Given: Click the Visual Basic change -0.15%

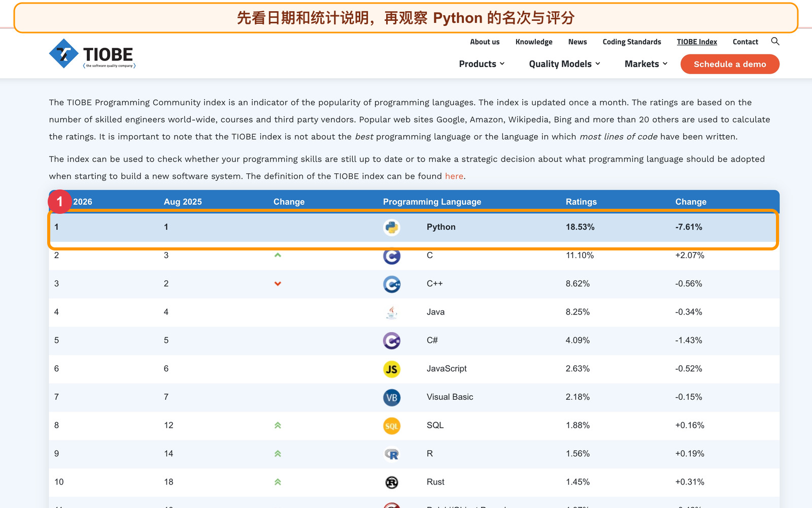Looking at the screenshot, I should 689,397.
